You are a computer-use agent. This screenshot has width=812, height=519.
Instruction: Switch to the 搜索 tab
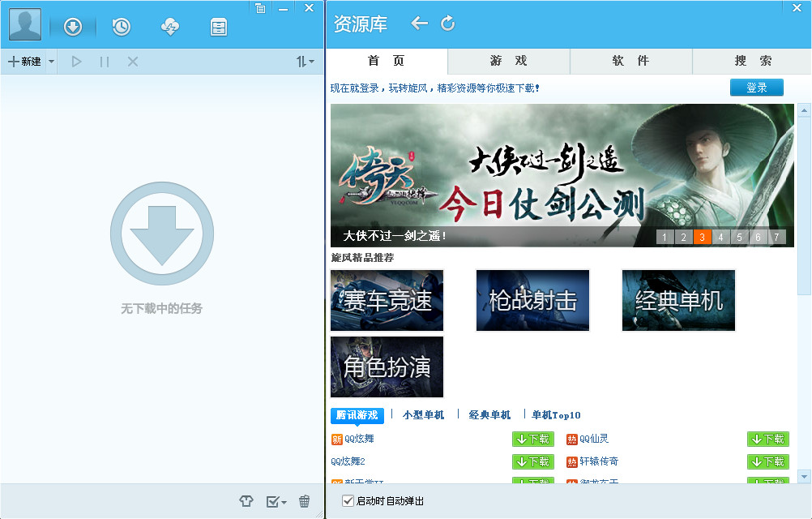point(752,61)
